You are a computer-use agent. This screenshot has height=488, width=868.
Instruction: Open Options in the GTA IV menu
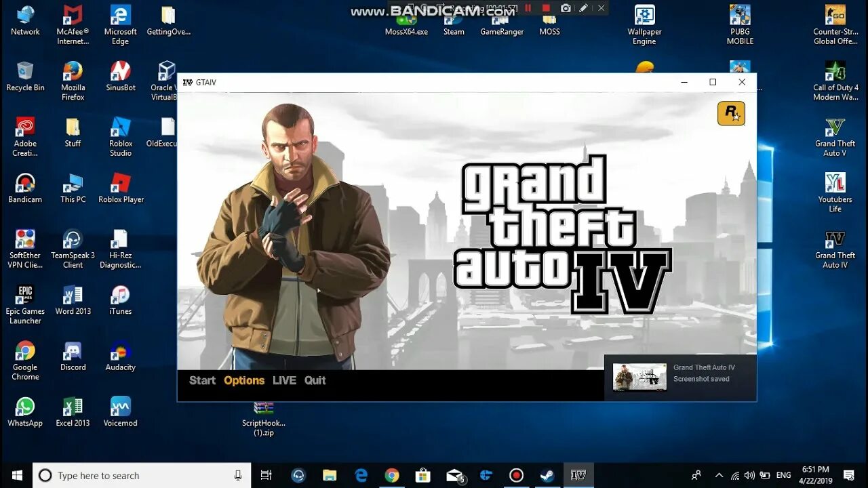244,380
